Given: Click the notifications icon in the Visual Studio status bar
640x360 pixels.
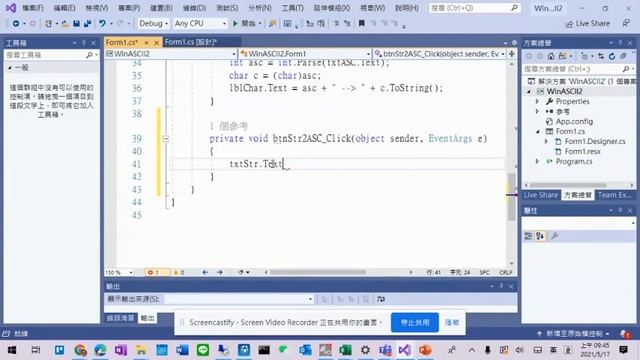Looking at the screenshot, I should click(x=625, y=334).
